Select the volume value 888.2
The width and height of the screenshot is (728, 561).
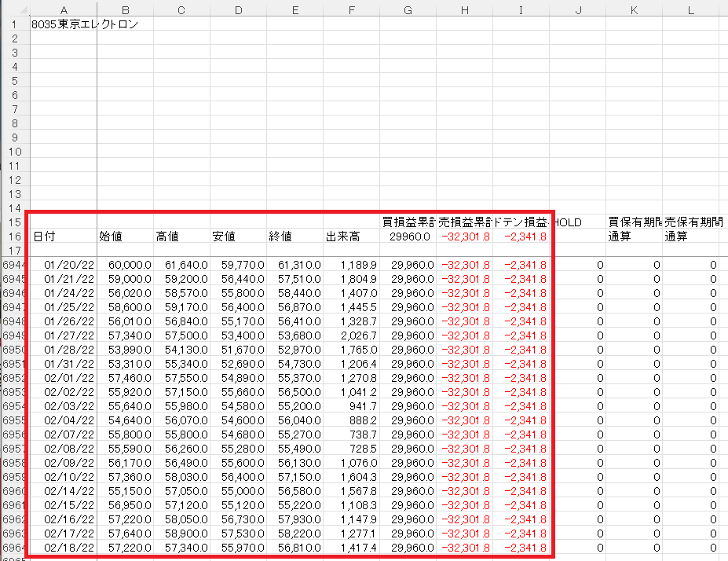[352, 420]
